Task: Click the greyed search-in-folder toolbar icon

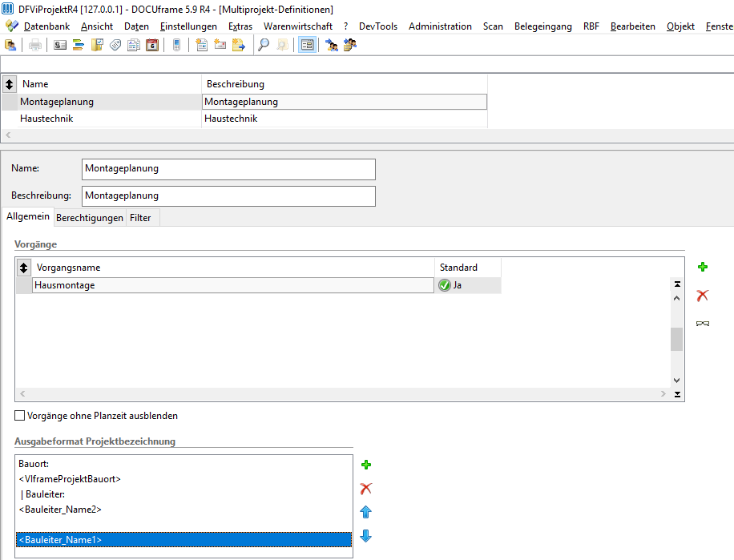Action: click(x=282, y=45)
